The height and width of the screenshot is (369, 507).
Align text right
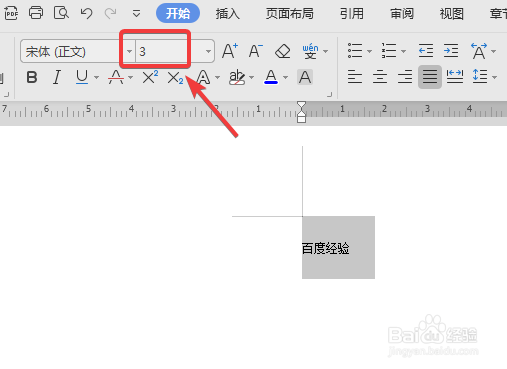405,77
